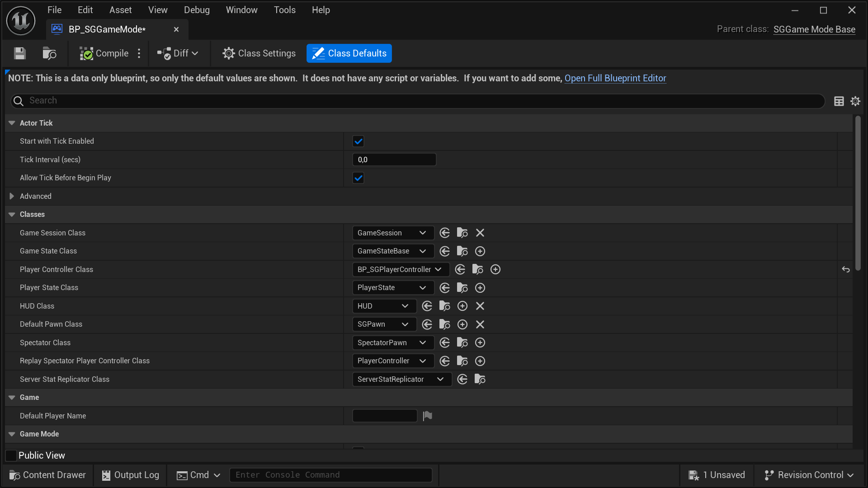Click the navigate to Game State Class icon

coord(445,251)
